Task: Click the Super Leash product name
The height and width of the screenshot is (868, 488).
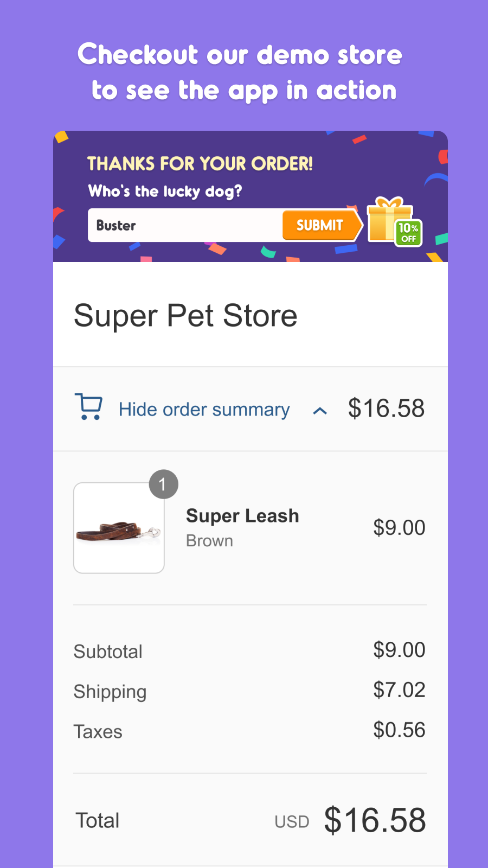Action: [242, 516]
